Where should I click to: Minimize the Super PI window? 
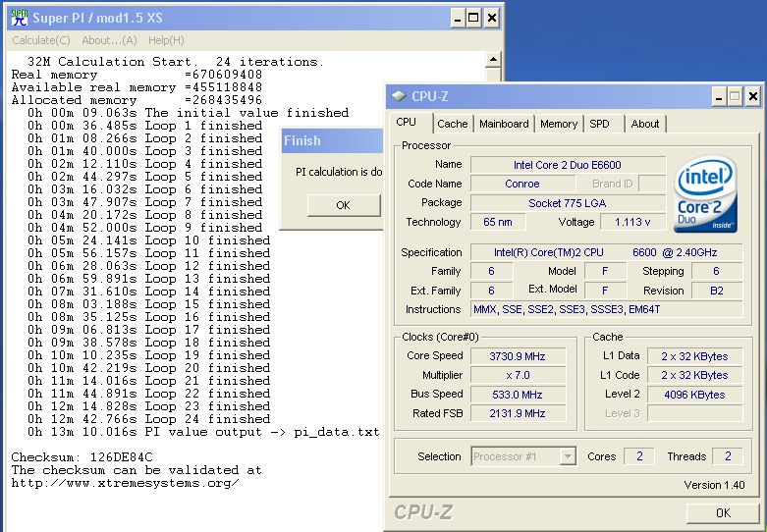458,19
